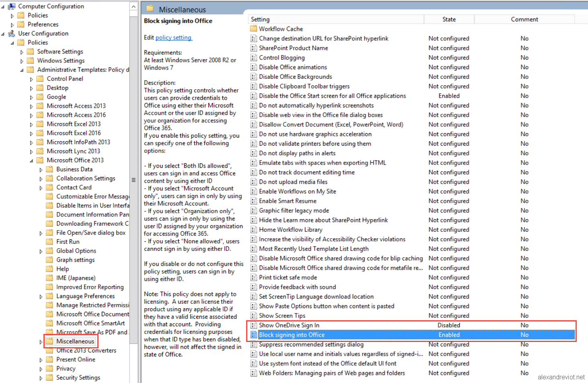Screen dimensions: 588x383
Task: Select Office 2013 Converters in the tree
Action: 86,350
